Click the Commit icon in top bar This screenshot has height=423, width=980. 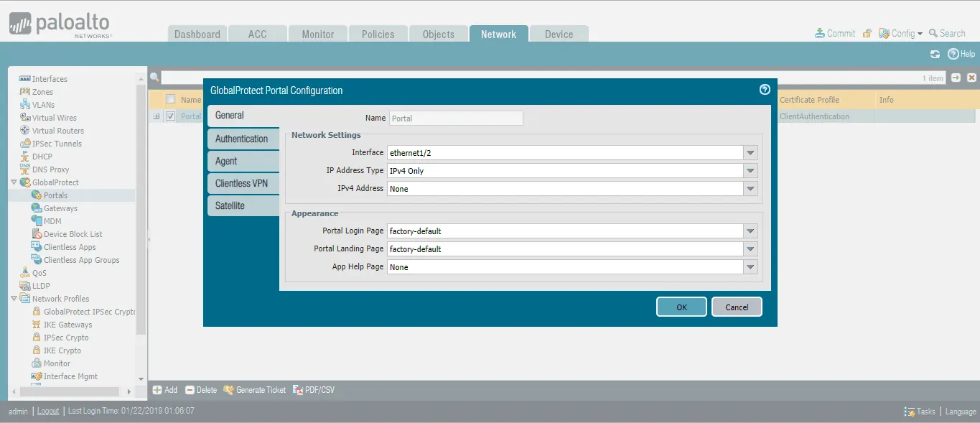click(820, 33)
